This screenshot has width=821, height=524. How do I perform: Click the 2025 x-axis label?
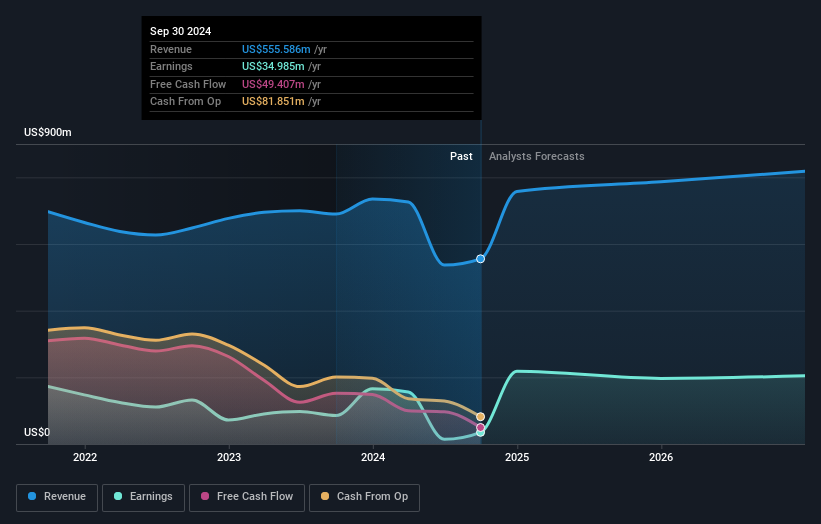click(x=517, y=457)
